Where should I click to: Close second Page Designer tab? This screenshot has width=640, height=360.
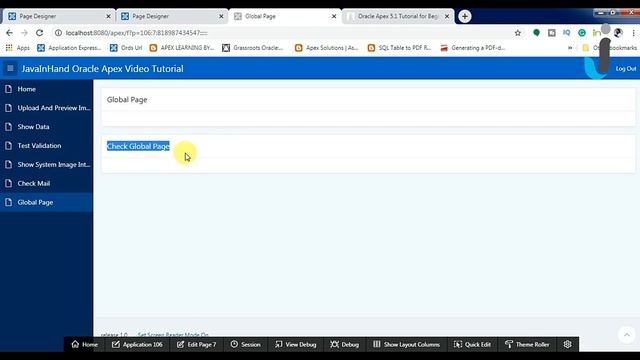click(221, 16)
